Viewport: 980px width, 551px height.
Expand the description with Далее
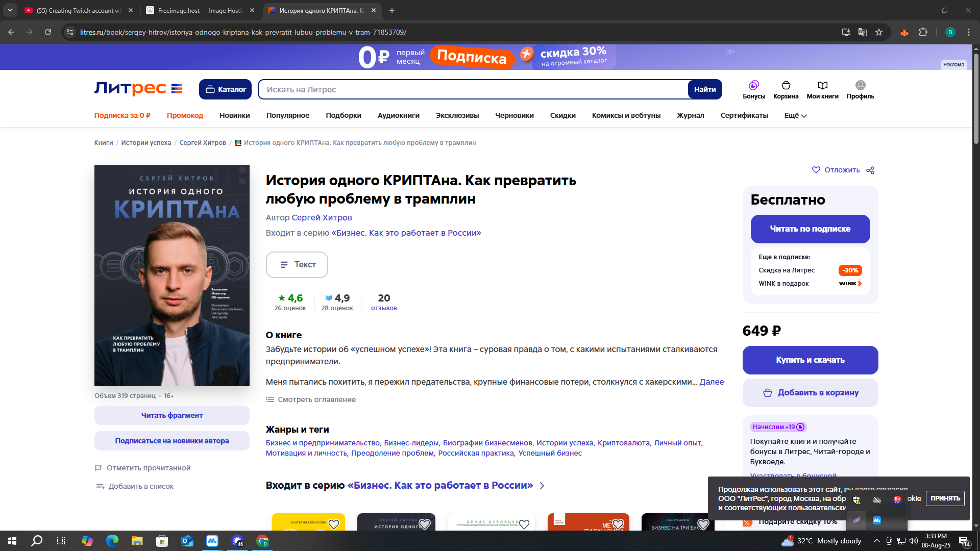(x=712, y=382)
